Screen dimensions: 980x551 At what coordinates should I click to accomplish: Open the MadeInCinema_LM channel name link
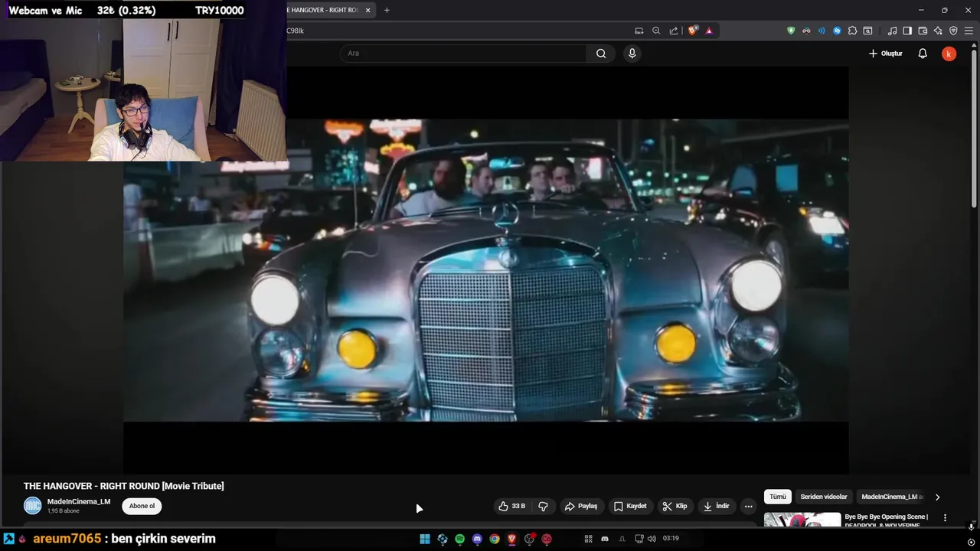pyautogui.click(x=79, y=502)
